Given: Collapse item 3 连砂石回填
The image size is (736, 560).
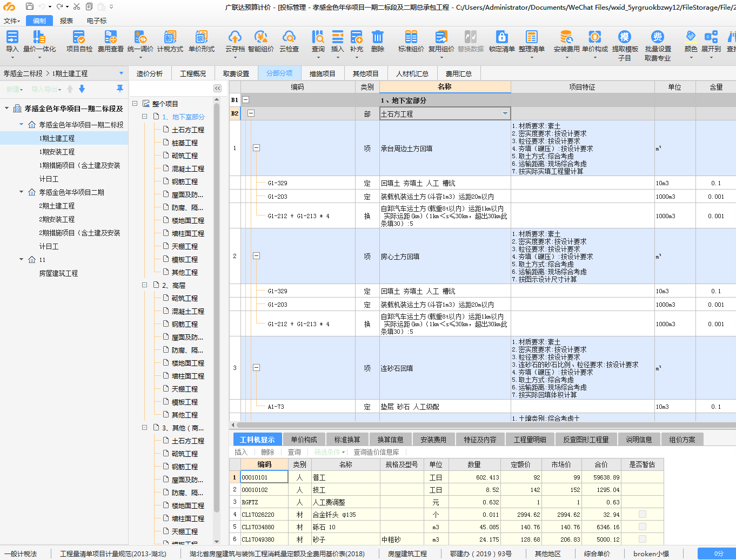Looking at the screenshot, I should click(x=257, y=368).
